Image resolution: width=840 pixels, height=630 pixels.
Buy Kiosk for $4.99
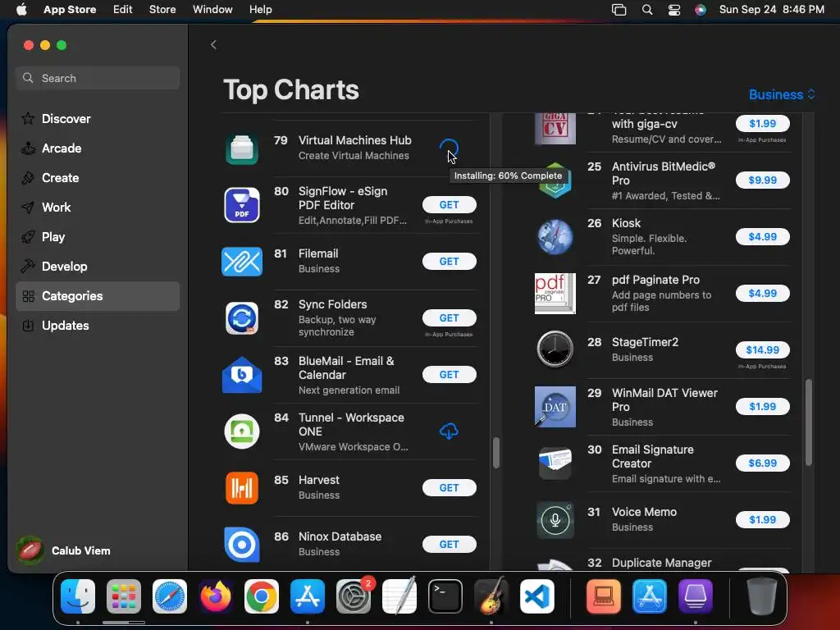point(762,237)
